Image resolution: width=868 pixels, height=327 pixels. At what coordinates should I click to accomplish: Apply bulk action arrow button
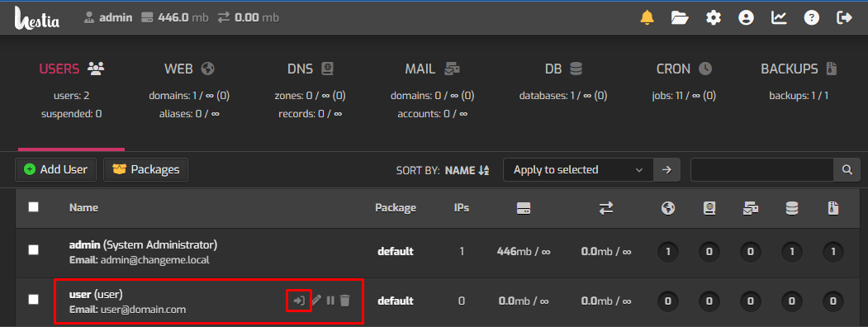[x=667, y=170]
